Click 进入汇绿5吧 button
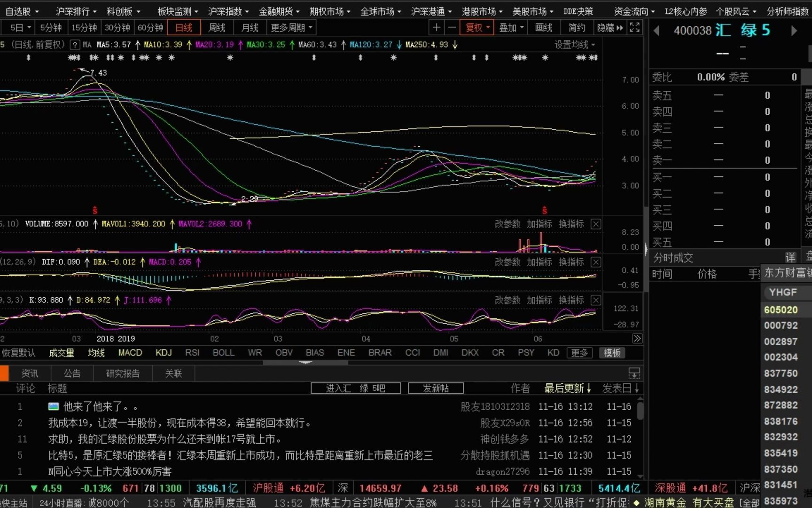 356,388
